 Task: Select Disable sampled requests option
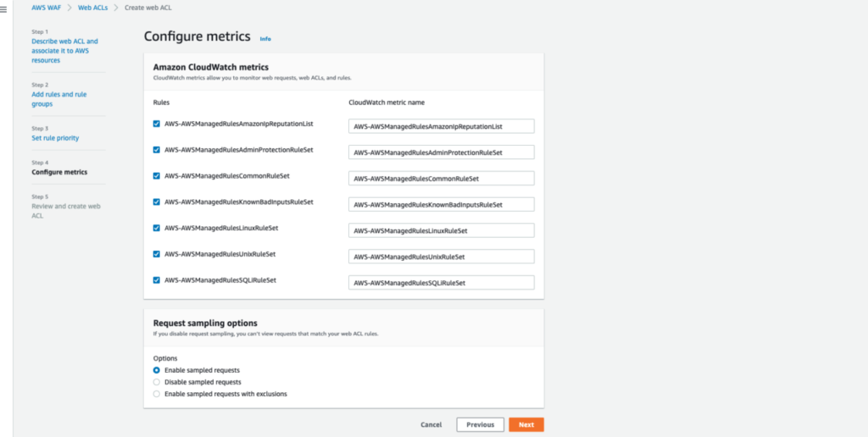[x=157, y=382]
